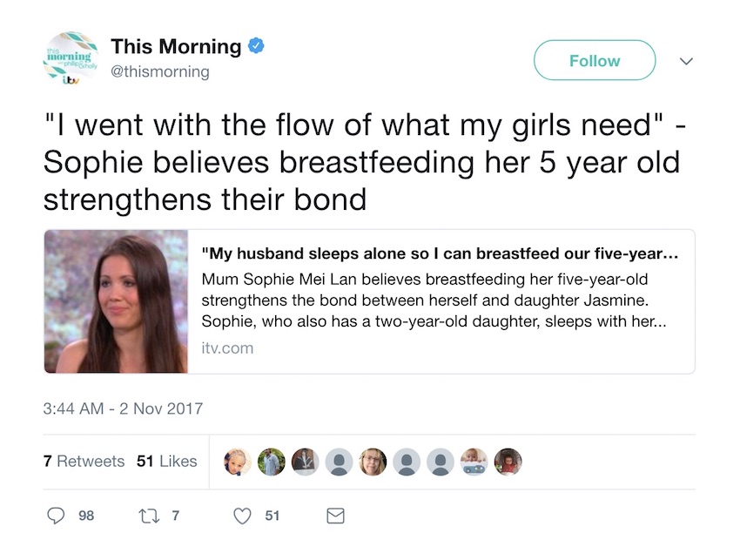The height and width of the screenshot is (560, 740).
Task: Click the retweet arrows icon
Action: pyautogui.click(x=149, y=515)
